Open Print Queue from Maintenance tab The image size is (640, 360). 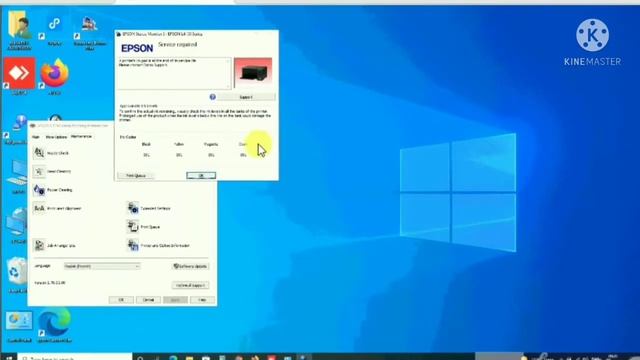point(144,227)
